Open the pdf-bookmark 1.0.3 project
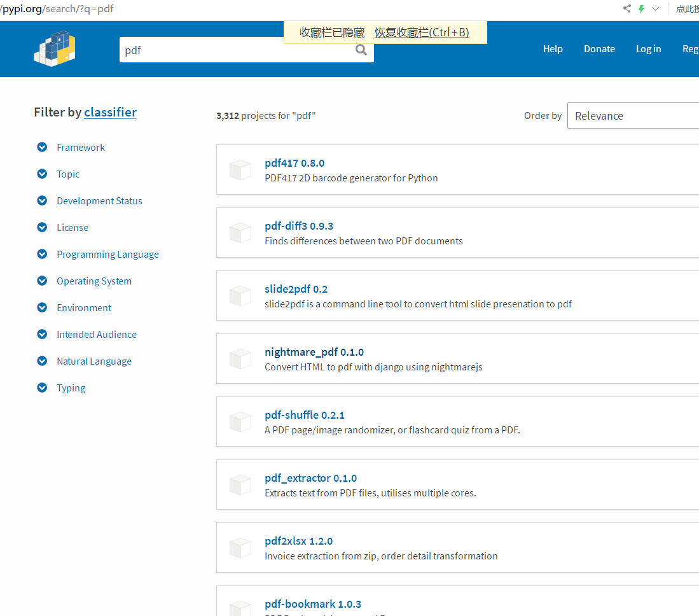The width and height of the screenshot is (699, 616). [x=313, y=604]
